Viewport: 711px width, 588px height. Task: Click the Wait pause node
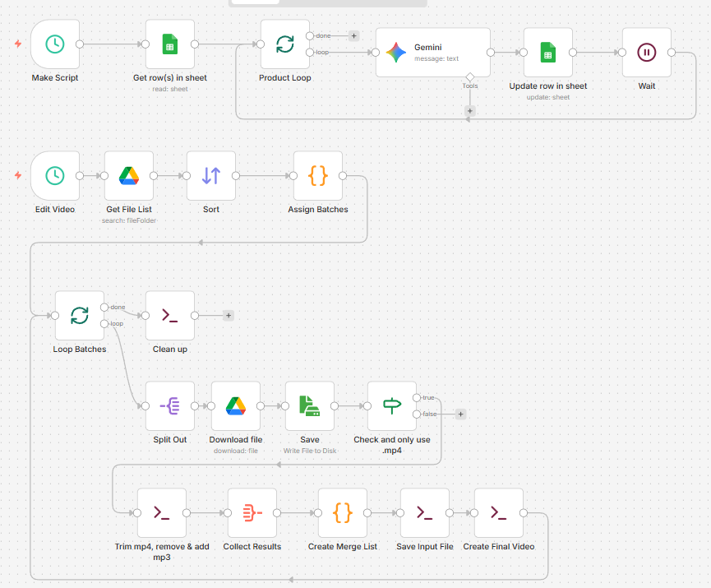click(647, 53)
